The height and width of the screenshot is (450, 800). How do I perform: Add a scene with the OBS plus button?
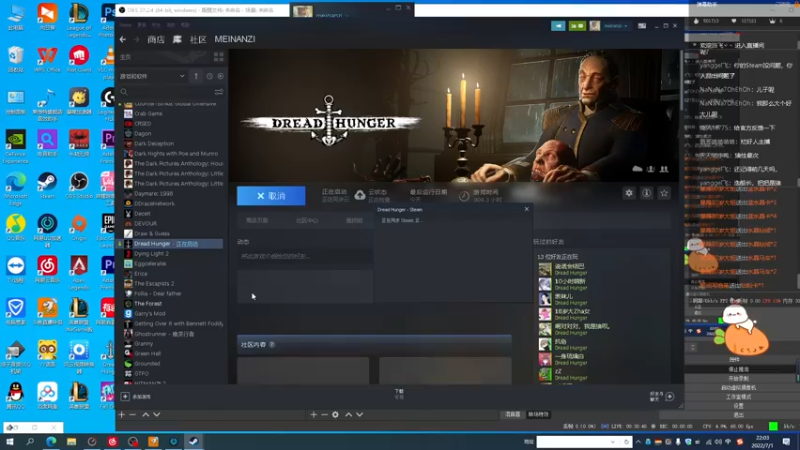click(121, 415)
